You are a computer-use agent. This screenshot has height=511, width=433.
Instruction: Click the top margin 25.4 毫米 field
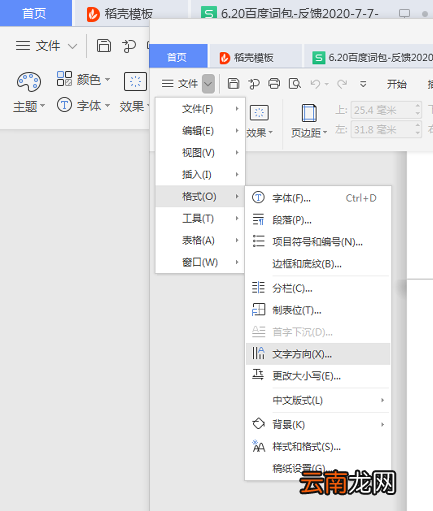383,110
